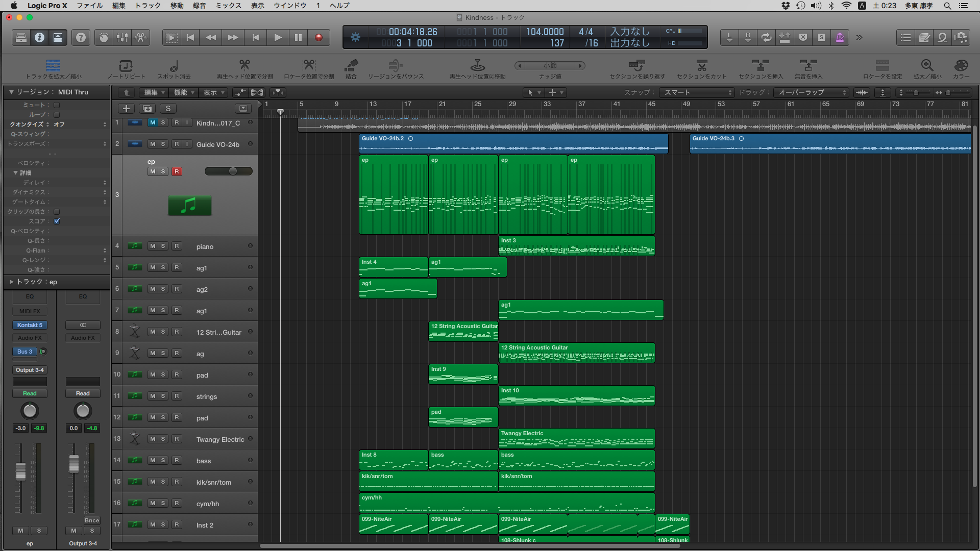
Task: Open the Mixer with toolbar icon
Action: [122, 37]
